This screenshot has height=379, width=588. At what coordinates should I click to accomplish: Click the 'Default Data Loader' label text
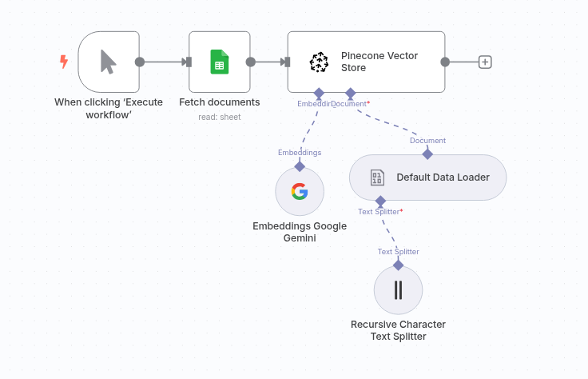pos(443,178)
